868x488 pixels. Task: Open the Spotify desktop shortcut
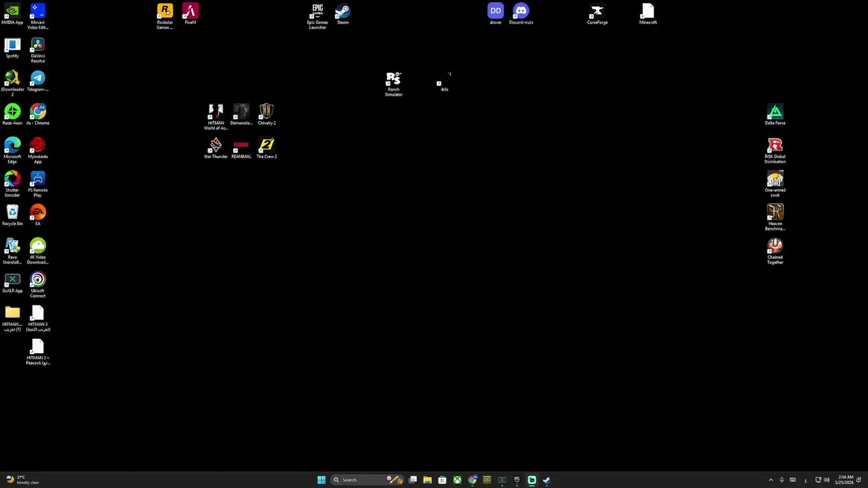(x=12, y=48)
